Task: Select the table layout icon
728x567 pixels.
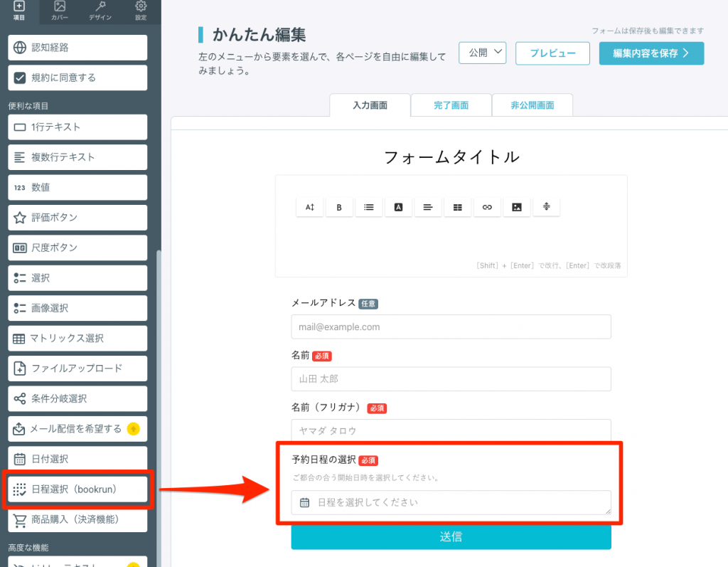Action: 457,207
